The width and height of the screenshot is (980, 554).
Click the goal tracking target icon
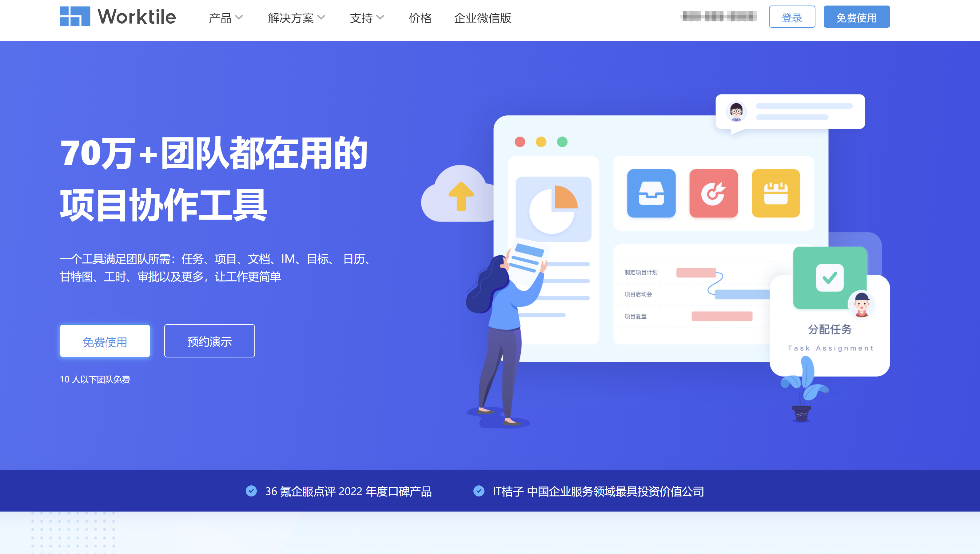click(713, 194)
